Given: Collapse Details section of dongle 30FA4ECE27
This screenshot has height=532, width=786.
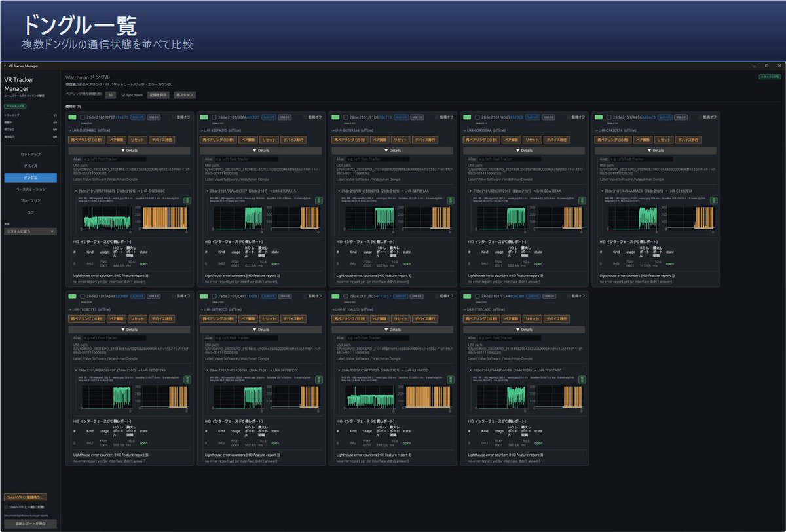Looking at the screenshot, I should click(260, 150).
